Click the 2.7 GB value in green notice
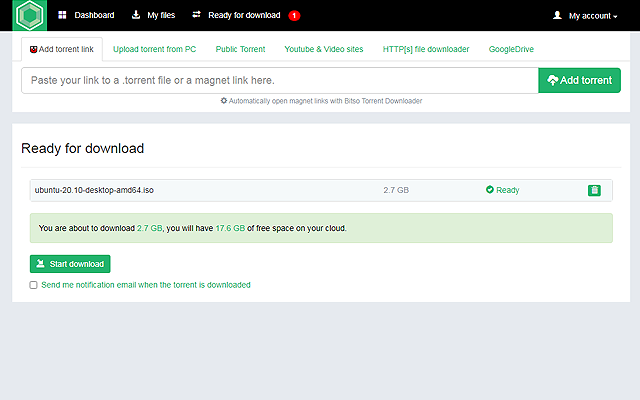Image resolution: width=640 pixels, height=400 pixels. point(149,228)
